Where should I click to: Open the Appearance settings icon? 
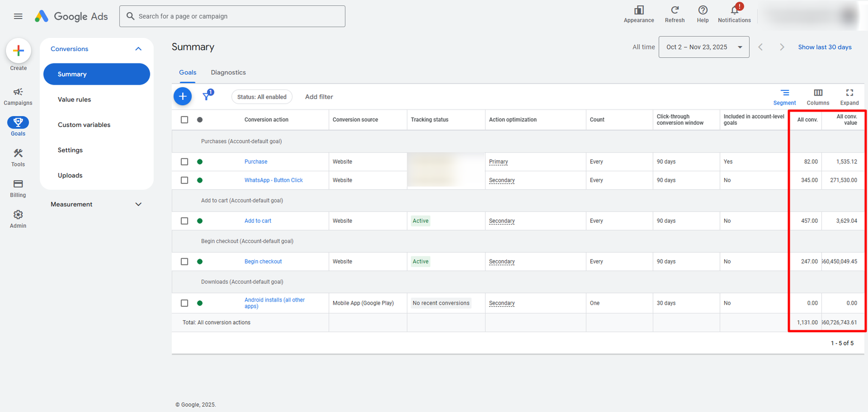(x=639, y=10)
